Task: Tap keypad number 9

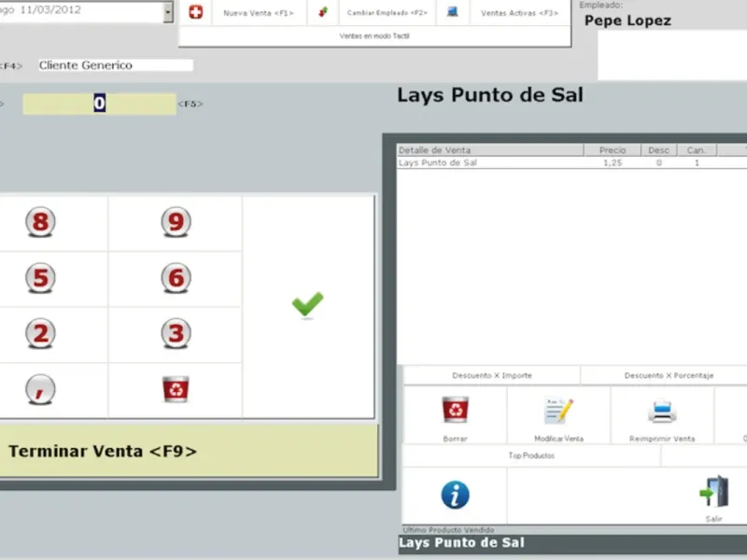Action: pos(176,222)
